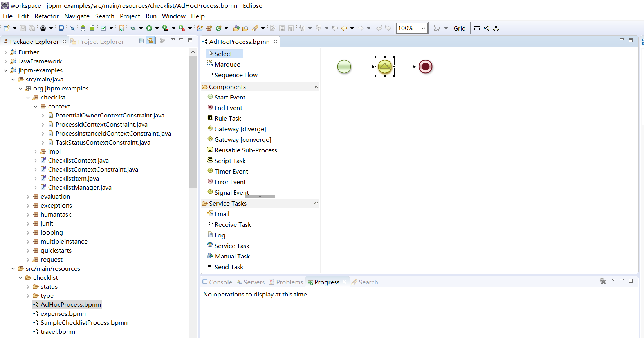This screenshot has height=338, width=644.
Task: Click the green Run button icon
Action: pos(149,28)
